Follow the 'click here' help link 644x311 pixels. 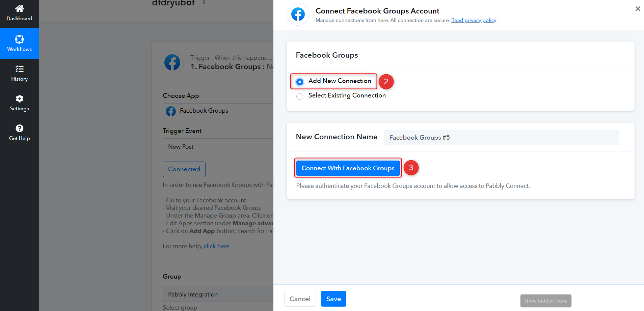216,246
